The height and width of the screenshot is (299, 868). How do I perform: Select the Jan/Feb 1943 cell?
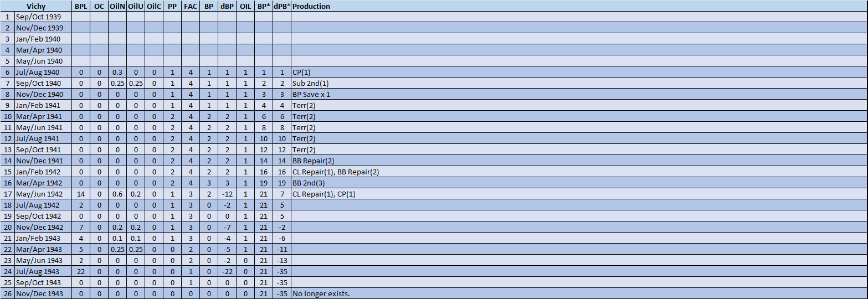[43, 239]
